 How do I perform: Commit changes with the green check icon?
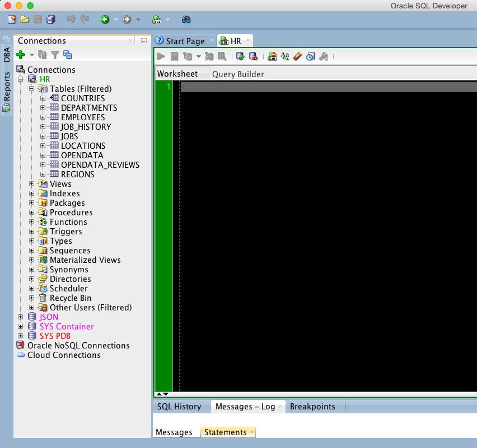point(240,56)
